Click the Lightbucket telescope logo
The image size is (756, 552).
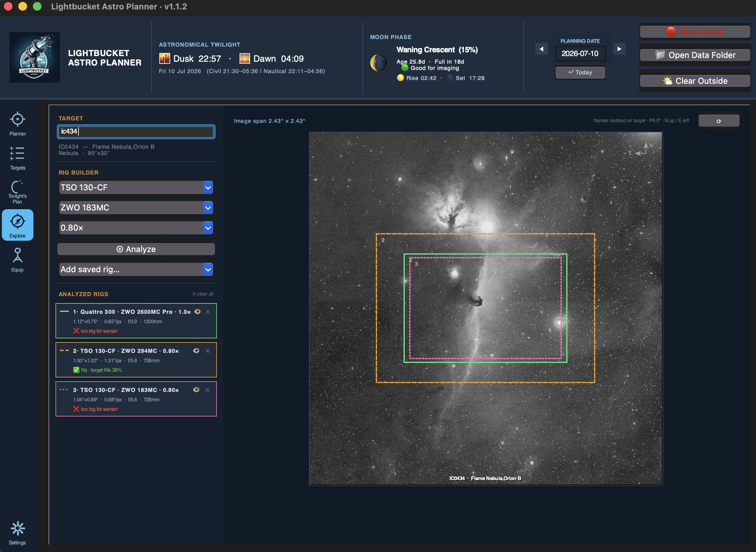coord(34,57)
